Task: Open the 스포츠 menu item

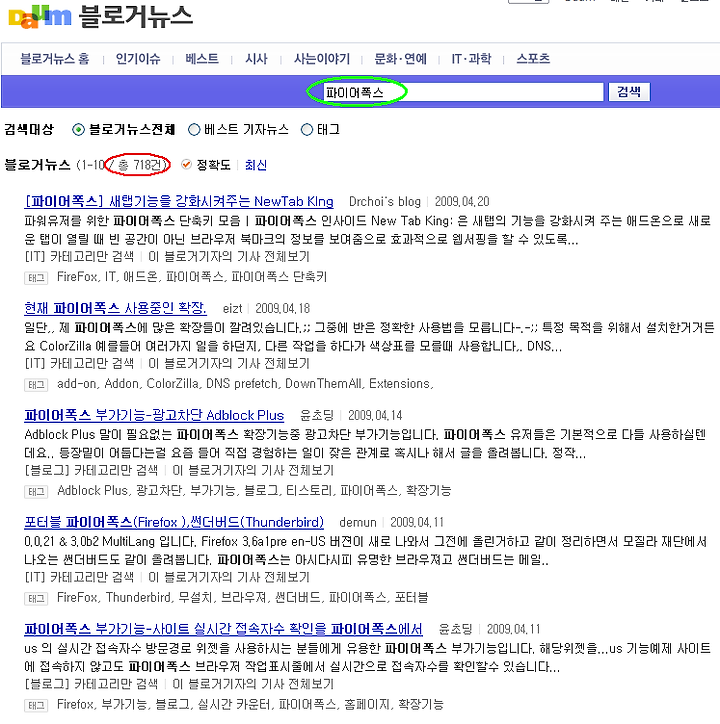Action: pos(533,59)
